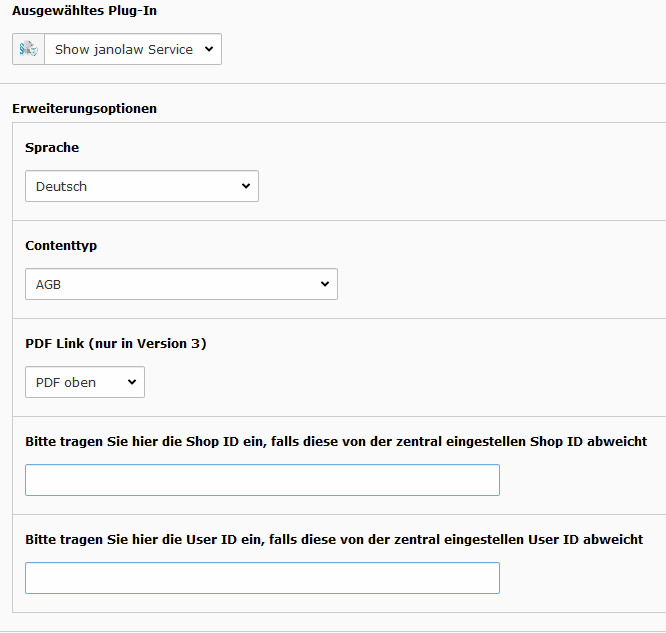Click the PDF Link (nur in Version 3) label
Image resolution: width=666 pixels, height=633 pixels.
click(116, 343)
